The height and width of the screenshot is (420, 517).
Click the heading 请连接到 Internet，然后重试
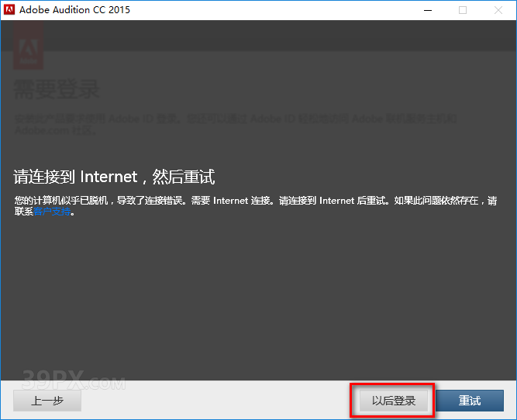click(114, 177)
